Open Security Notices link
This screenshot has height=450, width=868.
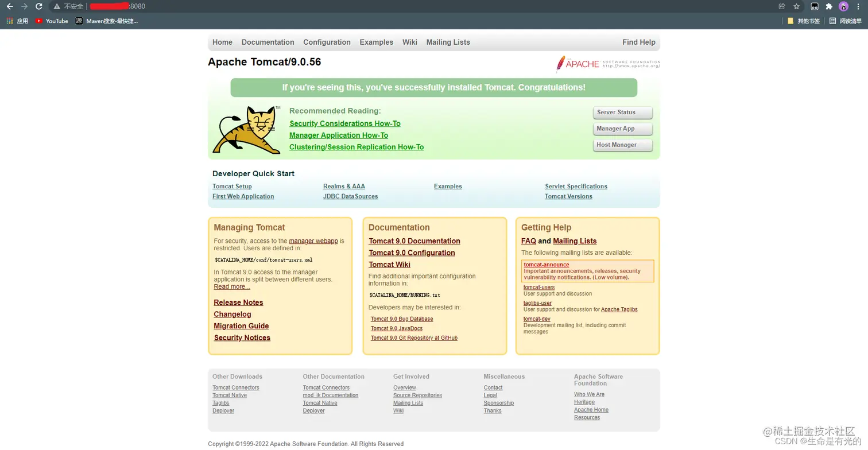coord(242,338)
